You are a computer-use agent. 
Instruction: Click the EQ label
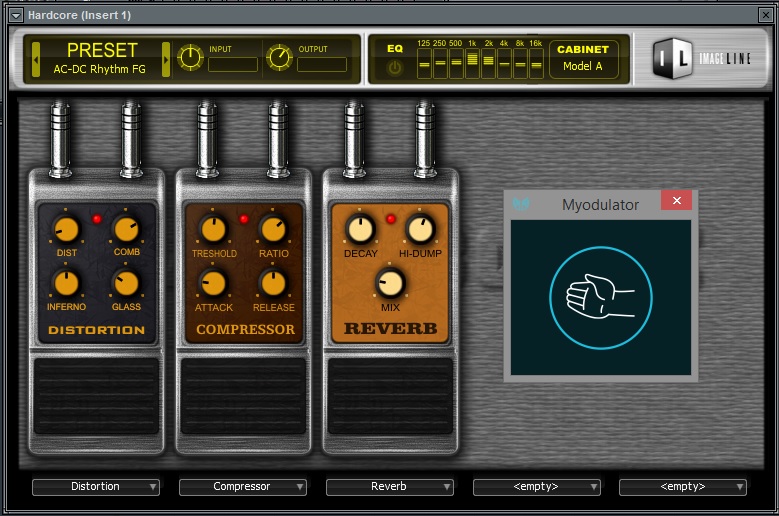(x=395, y=49)
